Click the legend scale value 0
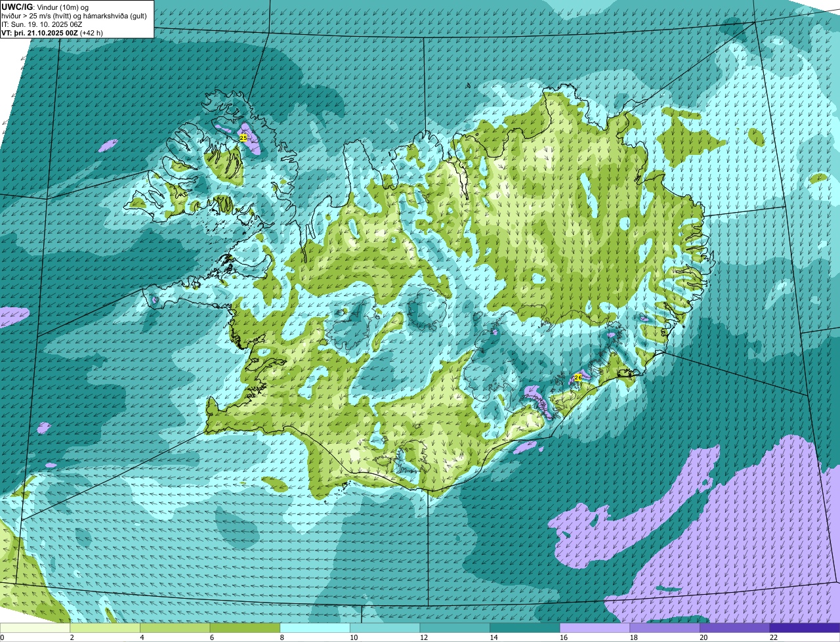The height and width of the screenshot is (642, 840). coord(2,637)
